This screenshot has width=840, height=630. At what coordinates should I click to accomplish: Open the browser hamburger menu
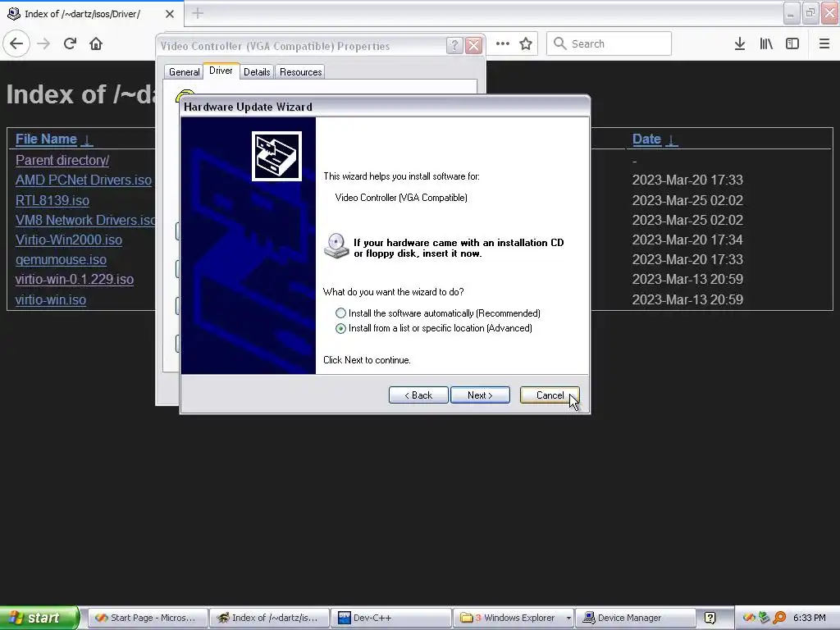click(x=824, y=43)
